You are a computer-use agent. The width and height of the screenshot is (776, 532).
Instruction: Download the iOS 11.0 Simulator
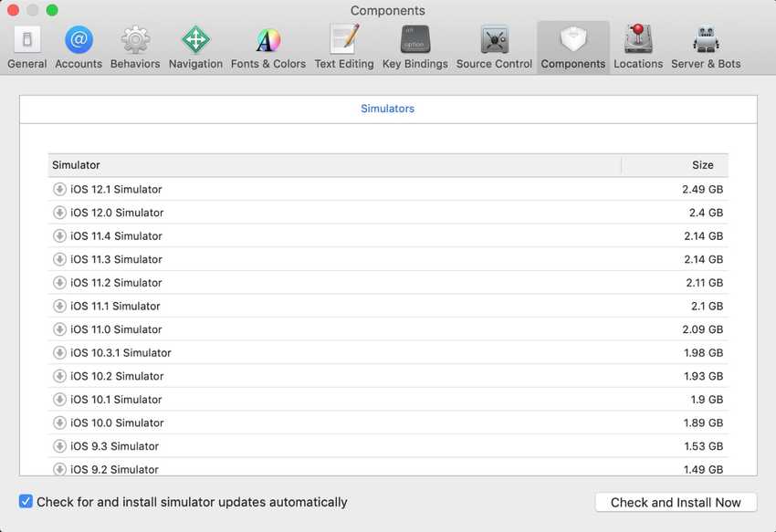point(59,329)
